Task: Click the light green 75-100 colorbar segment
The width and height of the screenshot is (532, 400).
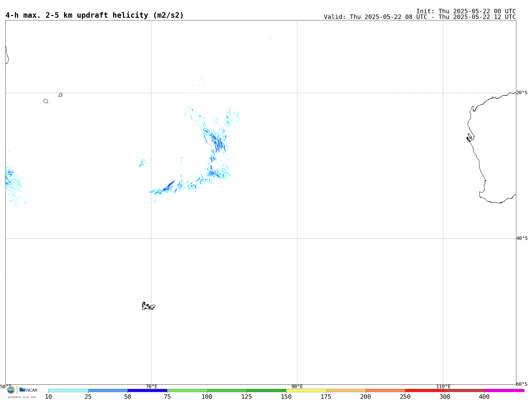Action: (187, 391)
